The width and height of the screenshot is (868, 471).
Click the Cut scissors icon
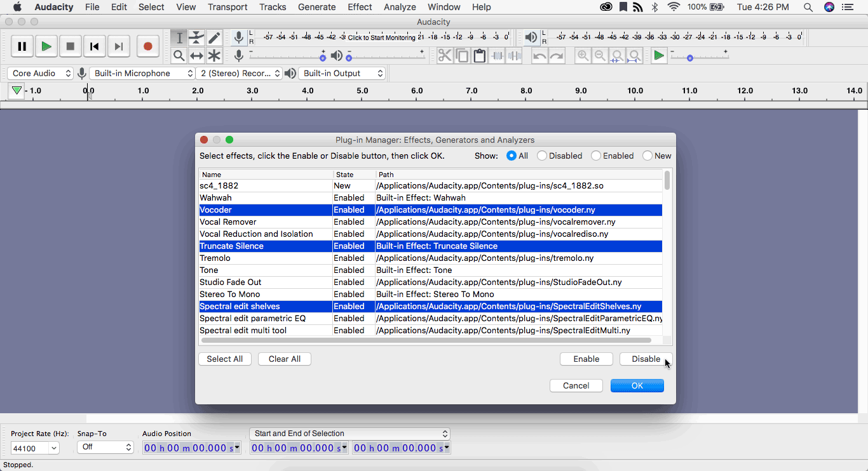tap(445, 56)
